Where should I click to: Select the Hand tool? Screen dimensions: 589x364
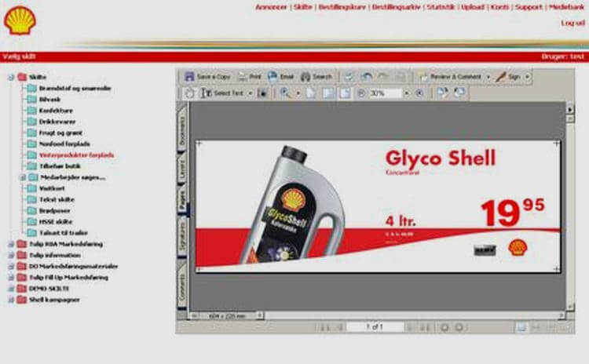pos(189,93)
